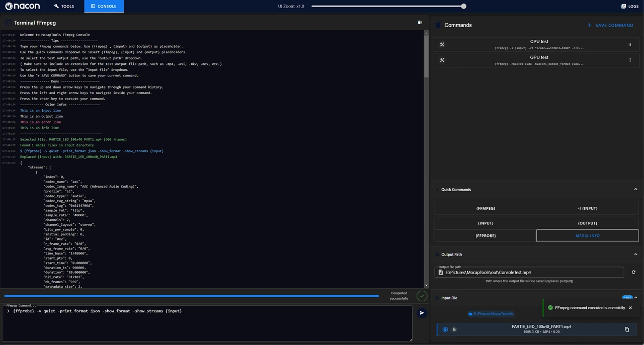Click the GPU test wrench icon
Image resolution: width=644 pixels, height=345 pixels.
coord(442,60)
